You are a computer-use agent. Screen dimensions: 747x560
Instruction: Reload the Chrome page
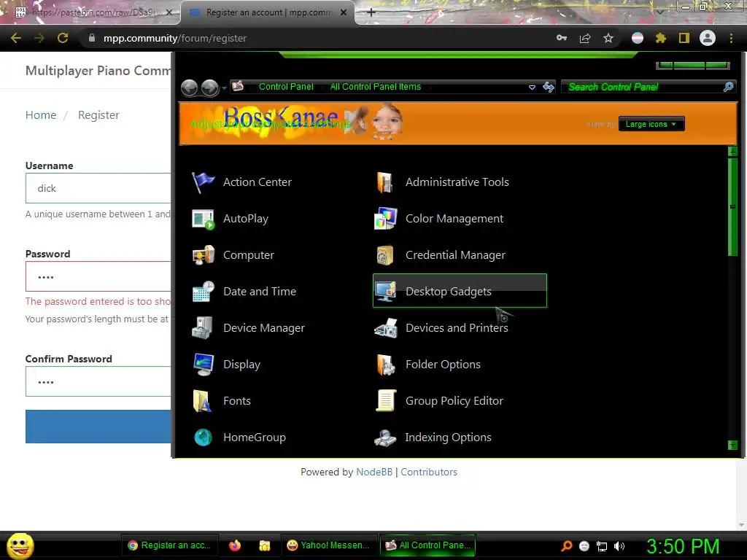[x=63, y=38]
